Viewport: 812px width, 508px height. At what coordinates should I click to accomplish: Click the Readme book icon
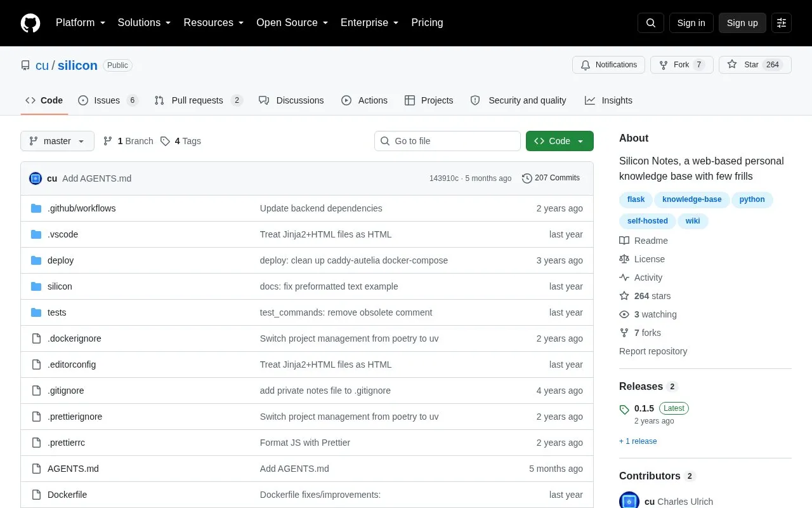(x=624, y=241)
